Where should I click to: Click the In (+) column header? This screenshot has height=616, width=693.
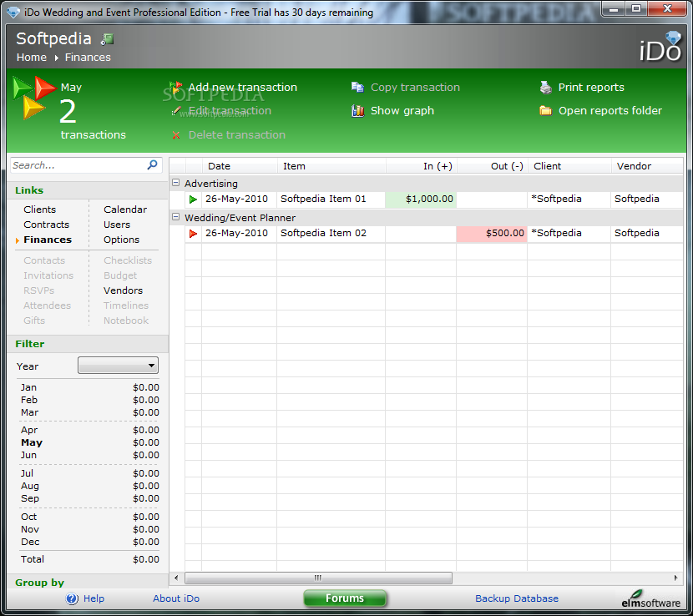tap(421, 166)
